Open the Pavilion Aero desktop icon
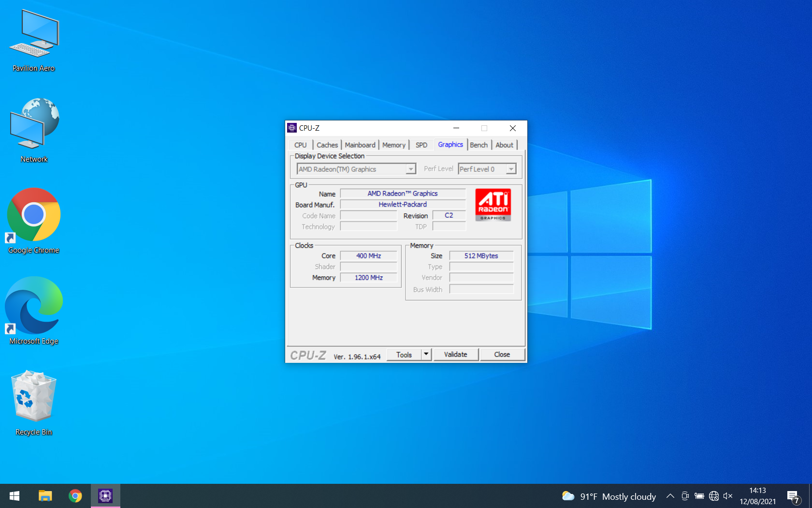The width and height of the screenshot is (812, 508). pos(34,41)
